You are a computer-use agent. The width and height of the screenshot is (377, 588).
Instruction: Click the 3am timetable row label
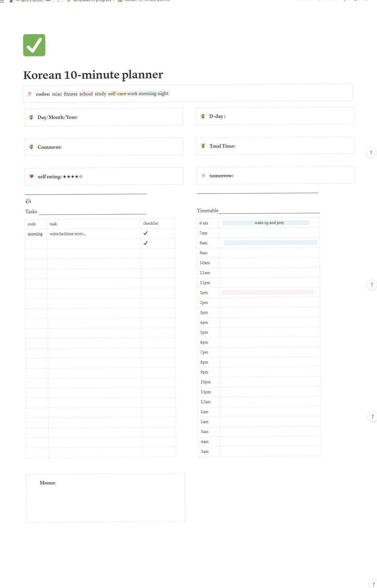pyautogui.click(x=205, y=432)
